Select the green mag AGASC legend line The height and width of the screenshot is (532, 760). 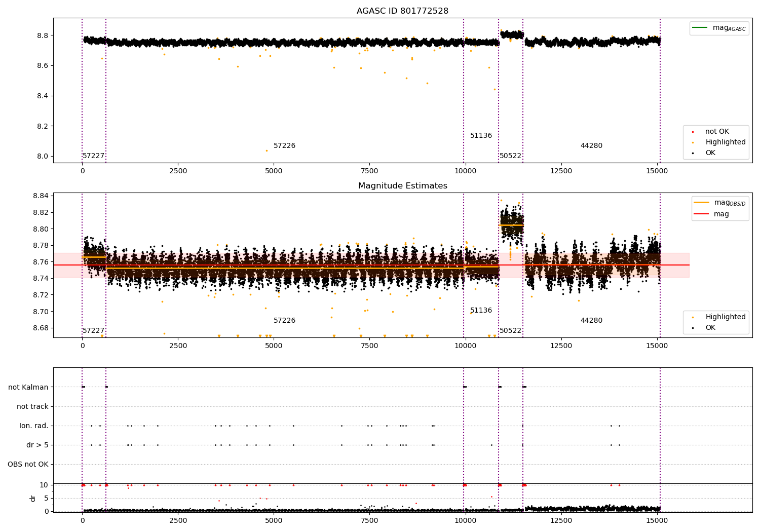(700, 28)
